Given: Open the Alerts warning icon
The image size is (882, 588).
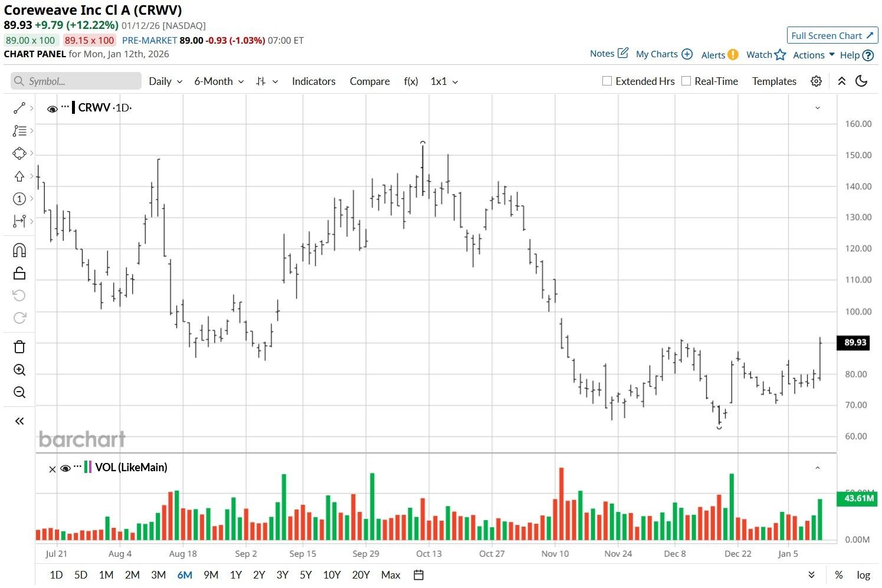Looking at the screenshot, I should (x=733, y=55).
